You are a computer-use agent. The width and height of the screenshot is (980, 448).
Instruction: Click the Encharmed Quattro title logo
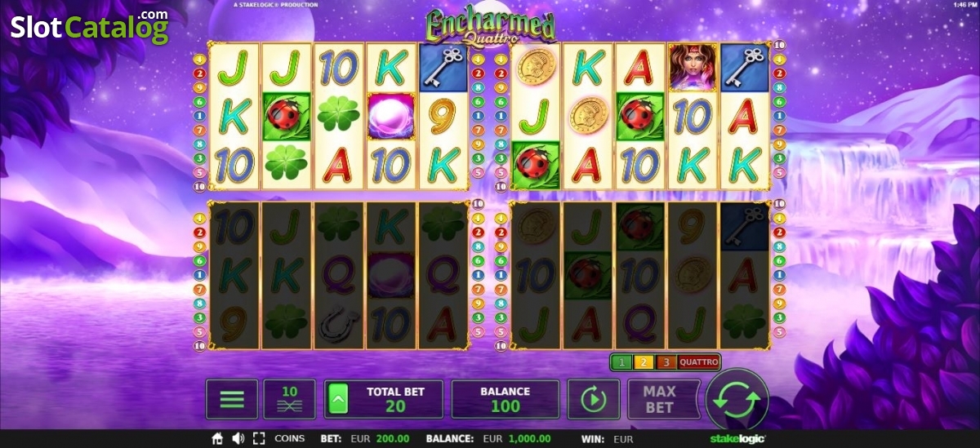(491, 25)
